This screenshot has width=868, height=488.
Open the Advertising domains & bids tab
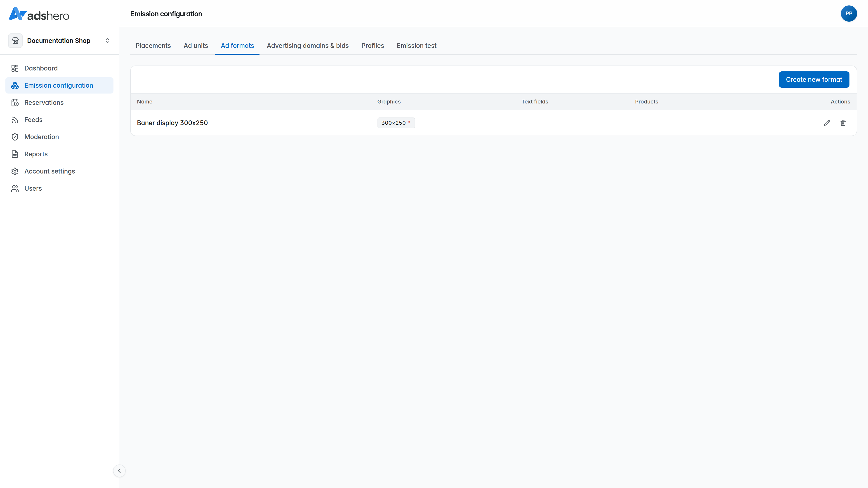(x=308, y=46)
